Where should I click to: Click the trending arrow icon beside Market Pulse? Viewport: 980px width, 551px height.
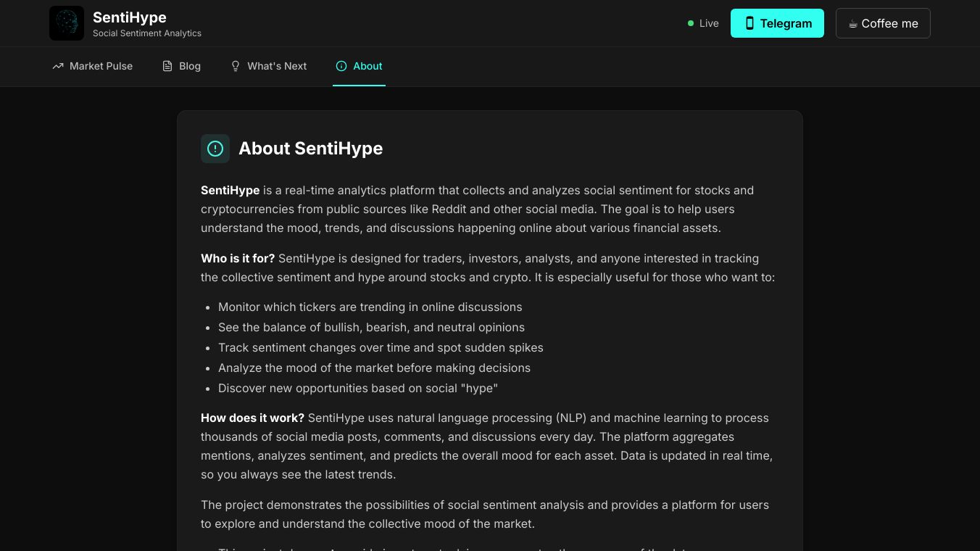[x=58, y=66]
